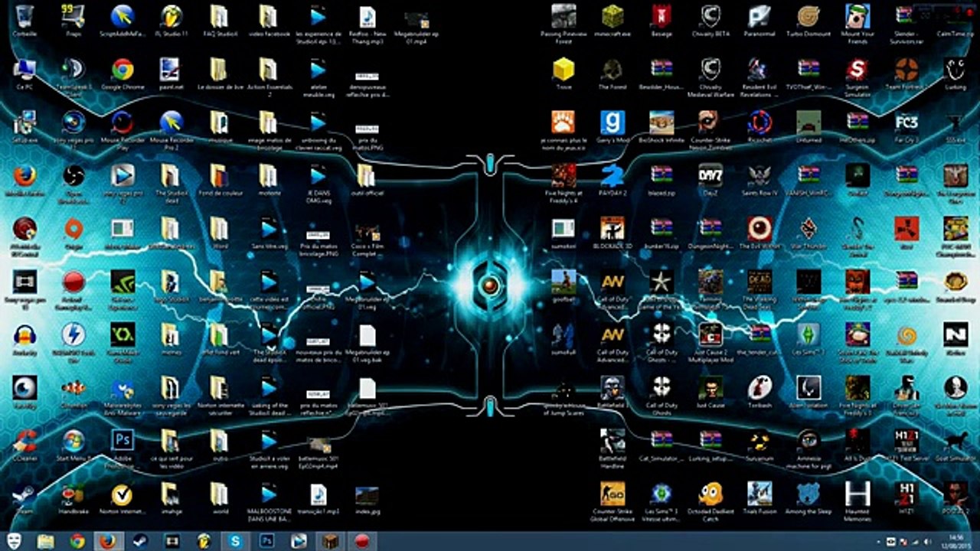The width and height of the screenshot is (980, 551).
Task: Select the PAYDAY 2 shortcut
Action: (612, 175)
